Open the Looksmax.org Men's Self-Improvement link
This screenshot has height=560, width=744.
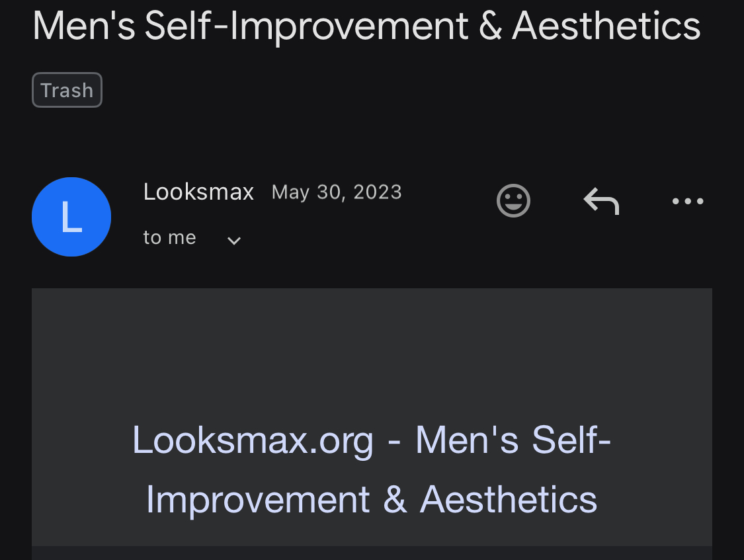[371, 440]
